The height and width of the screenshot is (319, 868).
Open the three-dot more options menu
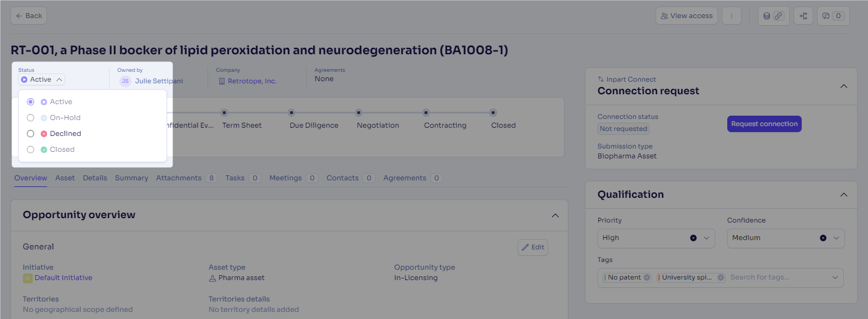click(732, 16)
